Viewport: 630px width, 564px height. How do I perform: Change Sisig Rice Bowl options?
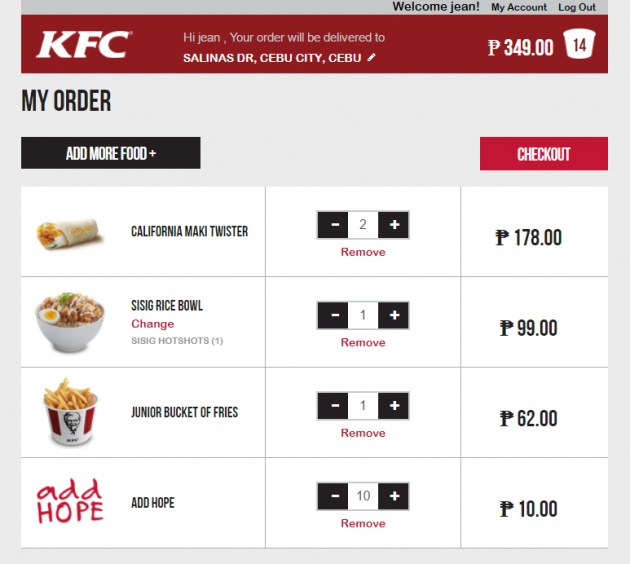point(153,324)
